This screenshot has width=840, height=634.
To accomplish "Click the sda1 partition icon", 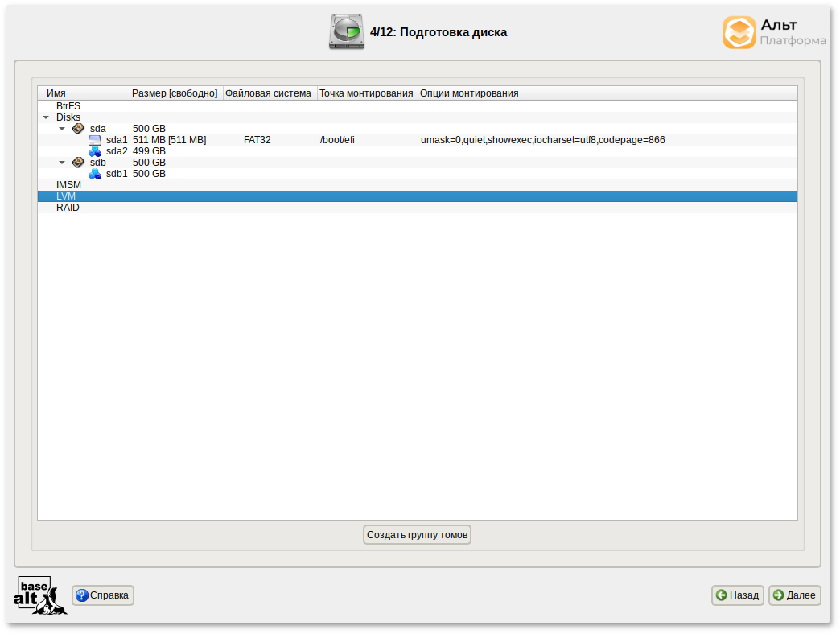I will point(94,139).
